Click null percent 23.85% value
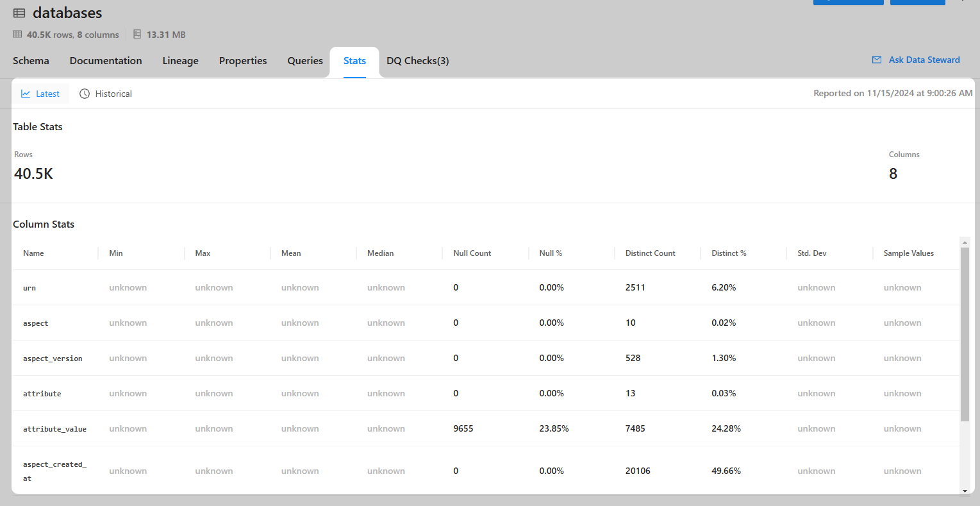 pyautogui.click(x=554, y=428)
